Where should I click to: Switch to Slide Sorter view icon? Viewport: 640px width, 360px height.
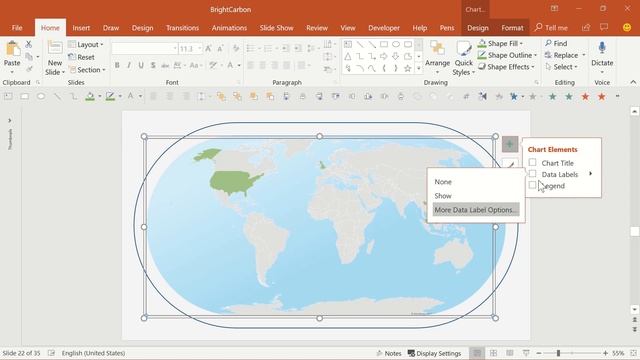[x=493, y=353]
